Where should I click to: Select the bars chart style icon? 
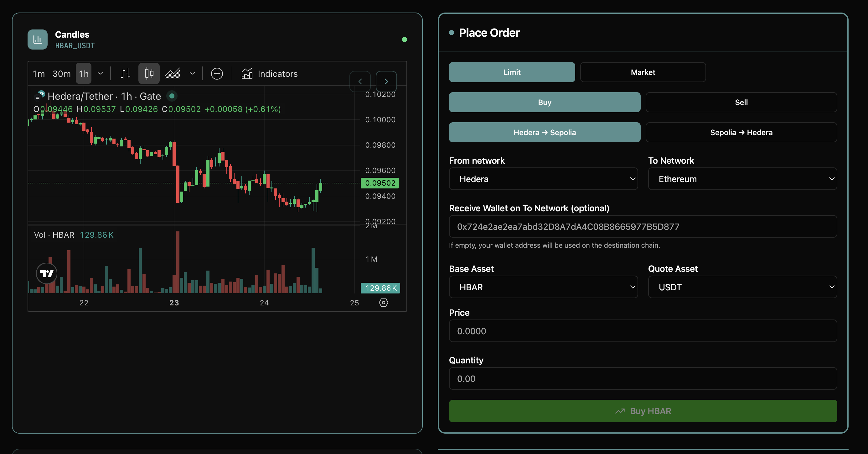pyautogui.click(x=125, y=74)
